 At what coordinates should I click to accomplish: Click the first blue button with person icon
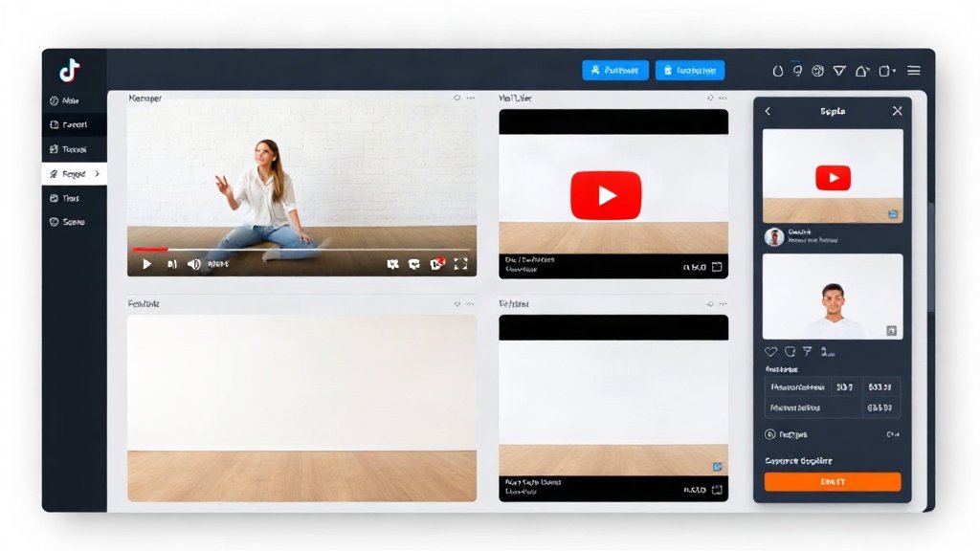pyautogui.click(x=615, y=70)
